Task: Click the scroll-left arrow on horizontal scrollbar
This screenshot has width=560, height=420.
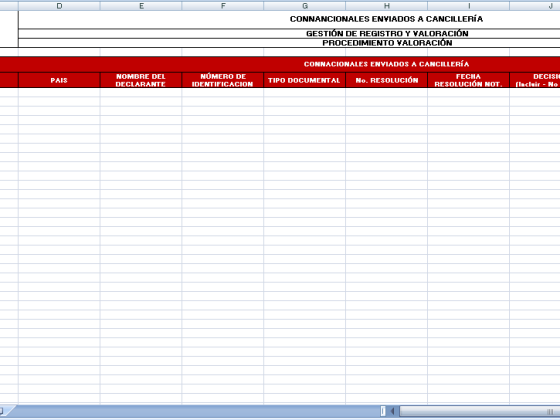Action: click(x=392, y=411)
